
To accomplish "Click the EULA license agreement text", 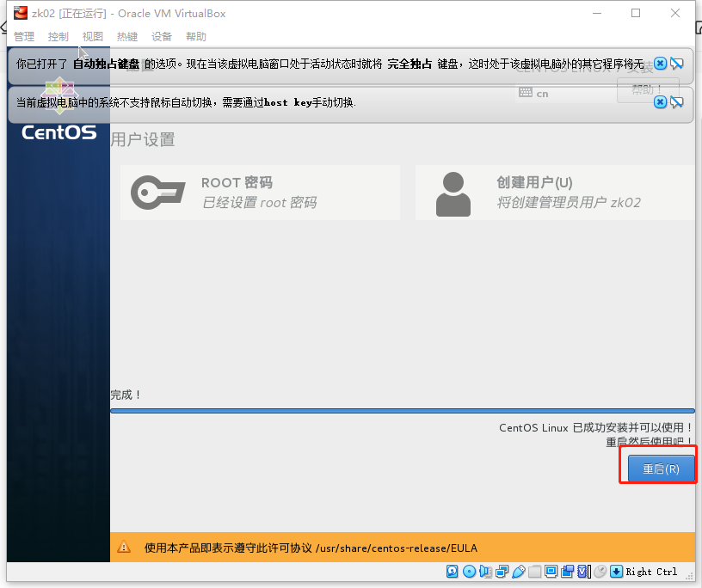I will [311, 548].
